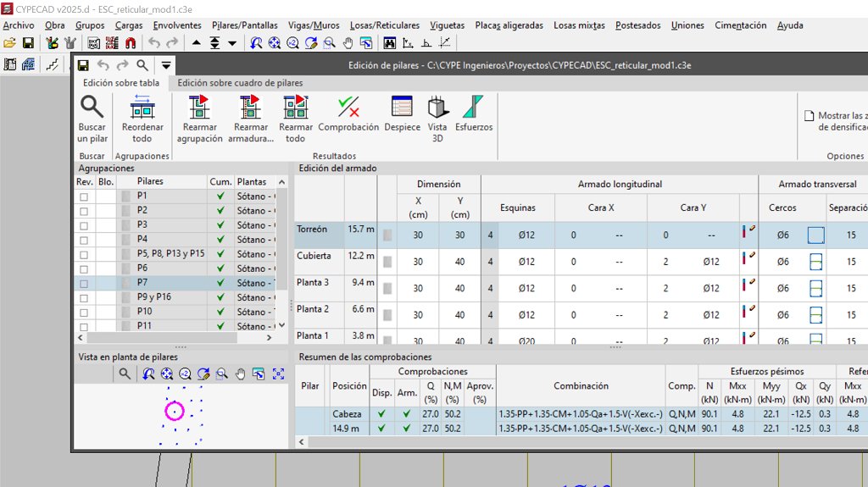Open Cimentación menu
Viewport: 868px width, 487px height.
(741, 25)
